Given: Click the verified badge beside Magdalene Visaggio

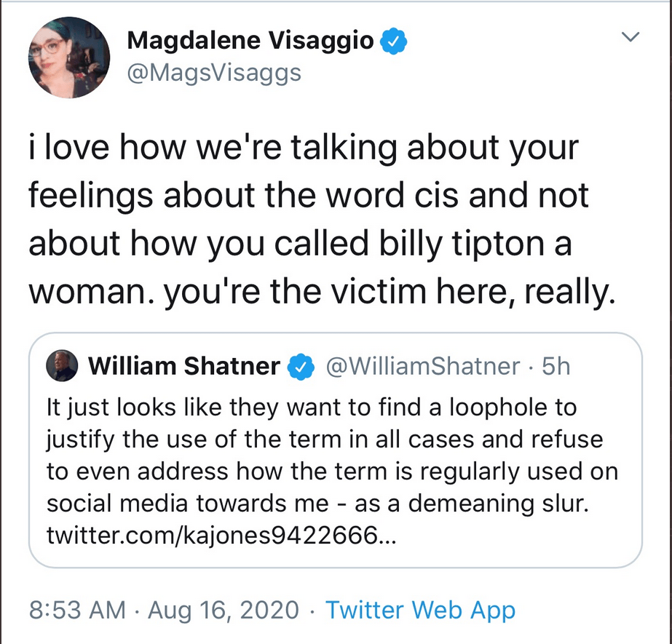Looking at the screenshot, I should coord(395,42).
